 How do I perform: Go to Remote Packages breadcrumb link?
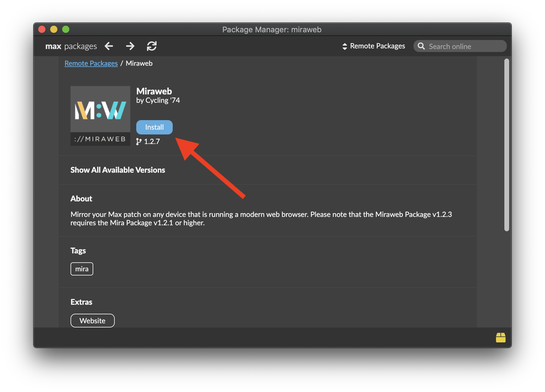[91, 63]
